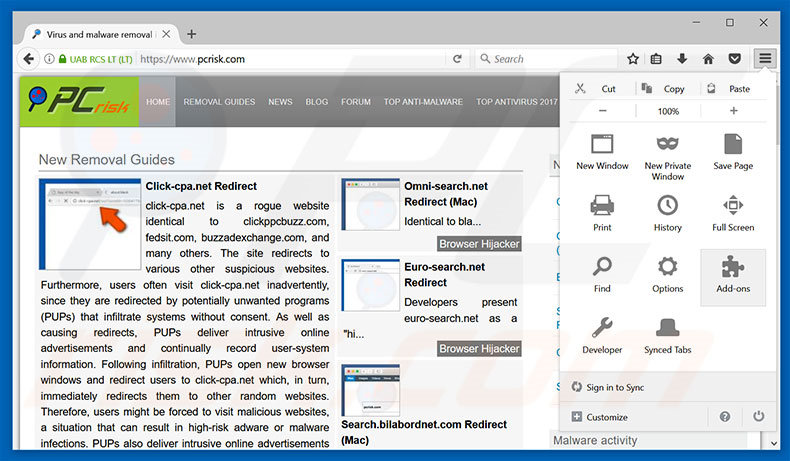Click Euro-search.net article thumbnail

pyautogui.click(x=370, y=285)
